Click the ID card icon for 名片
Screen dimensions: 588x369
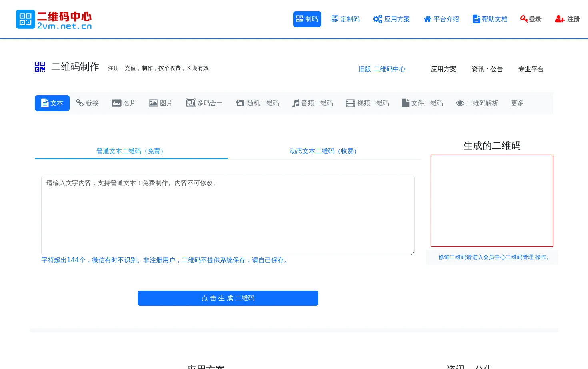click(x=116, y=103)
